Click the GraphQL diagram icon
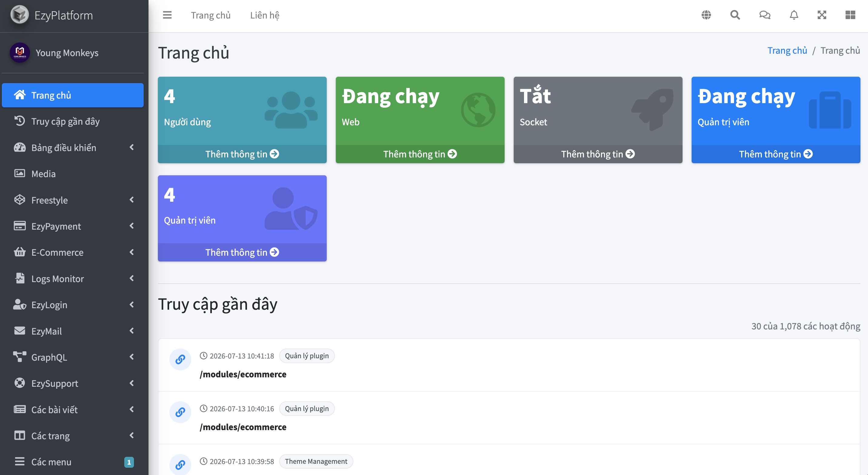 click(x=19, y=357)
